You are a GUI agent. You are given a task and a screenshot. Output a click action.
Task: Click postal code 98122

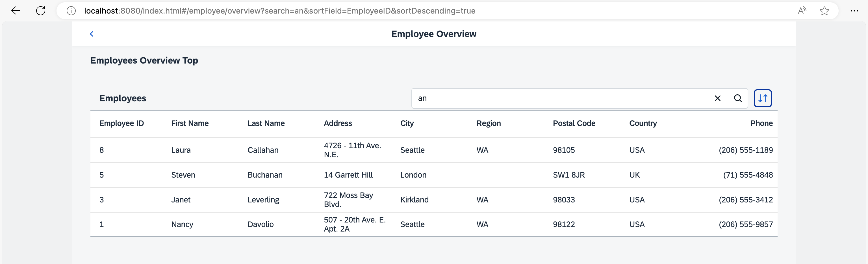(564, 224)
